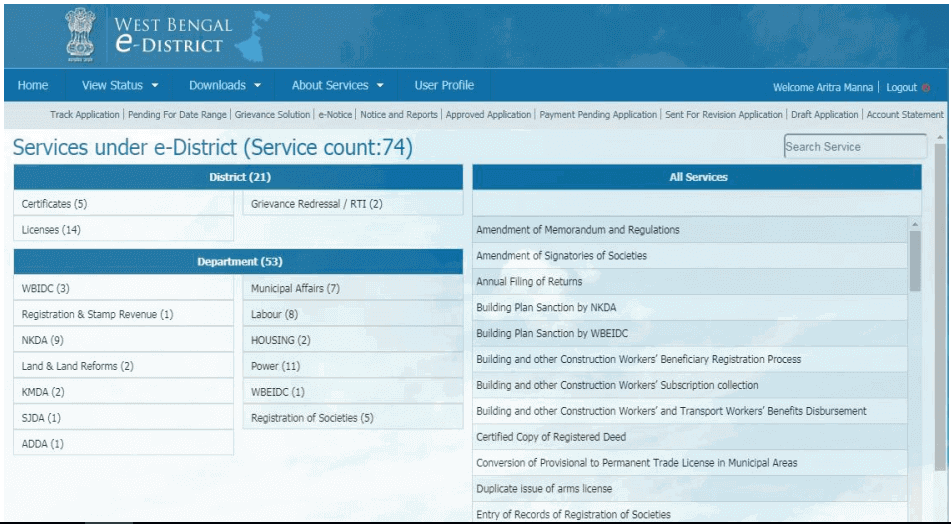Open ADDA (1) department
Viewport: 951px width, 524px height.
click(x=123, y=443)
